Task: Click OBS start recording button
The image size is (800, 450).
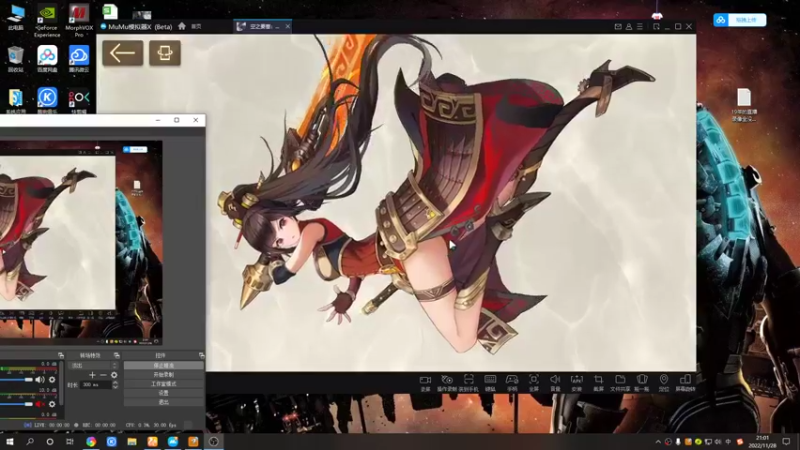Action: (163, 374)
